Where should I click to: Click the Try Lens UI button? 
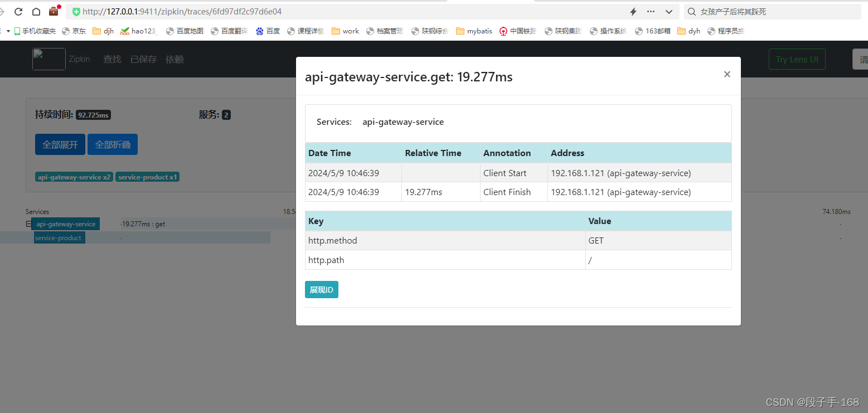(797, 59)
